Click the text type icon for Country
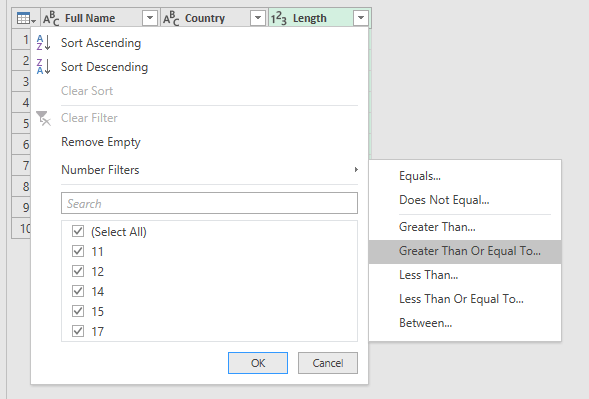 click(171, 18)
